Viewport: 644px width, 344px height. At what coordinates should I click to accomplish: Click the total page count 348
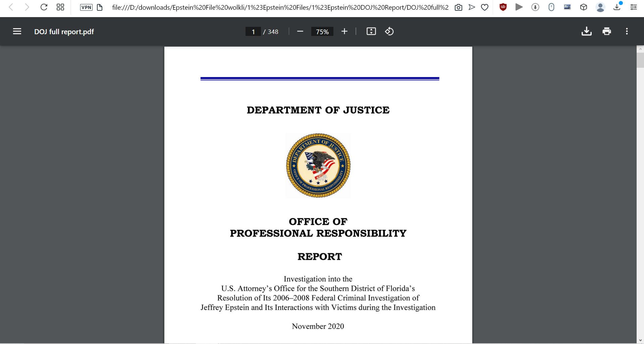pyautogui.click(x=273, y=32)
